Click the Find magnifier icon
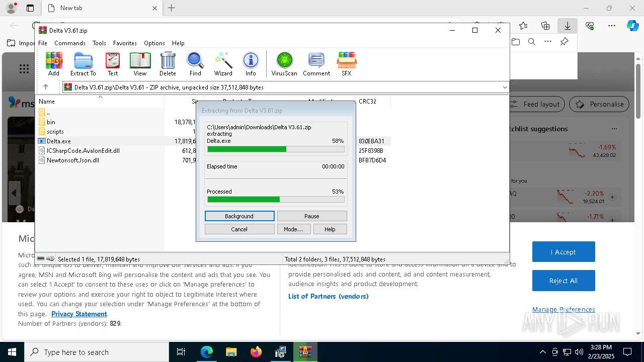 click(195, 64)
